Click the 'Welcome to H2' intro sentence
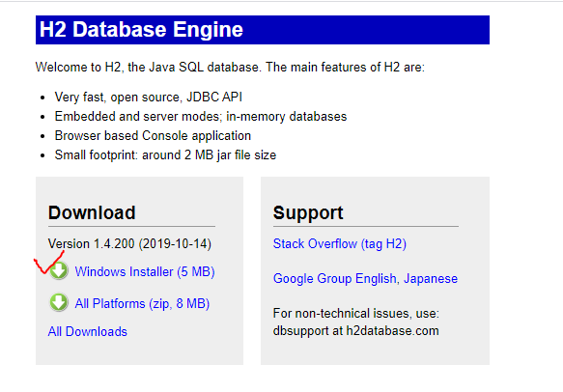 pyautogui.click(x=230, y=68)
